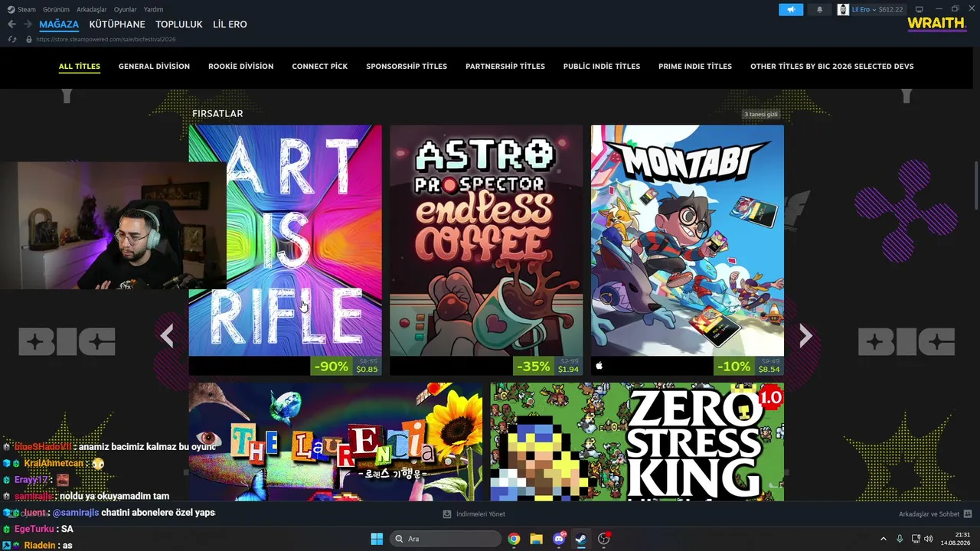Viewport: 980px width, 551px height.
Task: Click the Steam taskbar icon
Action: (x=581, y=539)
